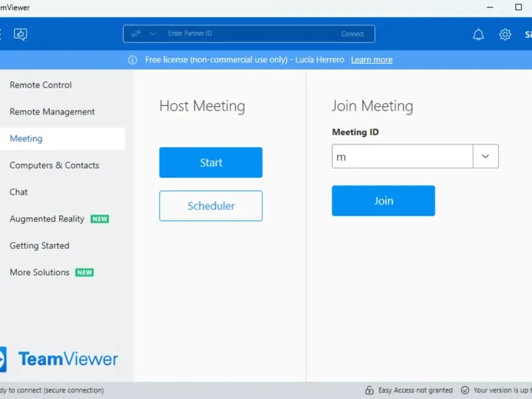Click the Host Meeting heading
Viewport: 532px width, 399px height.
[x=202, y=106]
